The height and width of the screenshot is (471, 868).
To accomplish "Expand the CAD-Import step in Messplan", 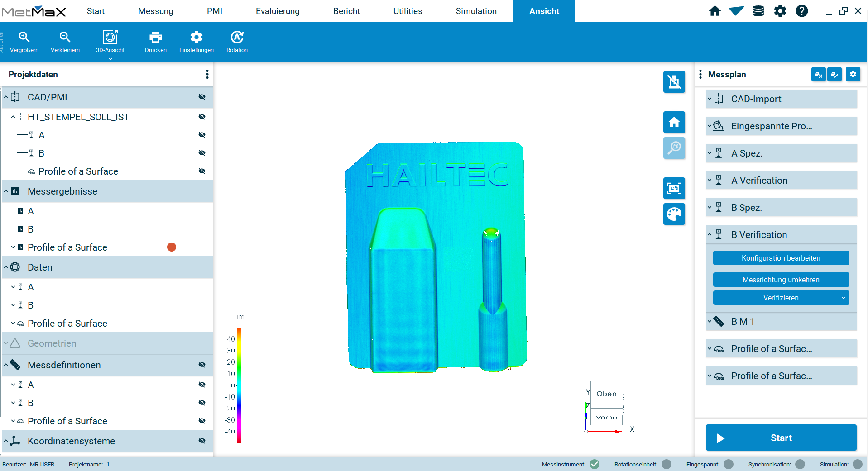I will [710, 99].
